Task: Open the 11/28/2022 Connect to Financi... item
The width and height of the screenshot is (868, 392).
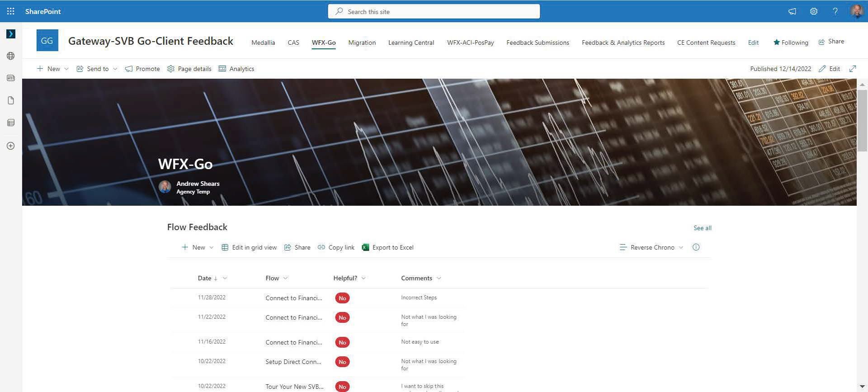Action: (294, 298)
